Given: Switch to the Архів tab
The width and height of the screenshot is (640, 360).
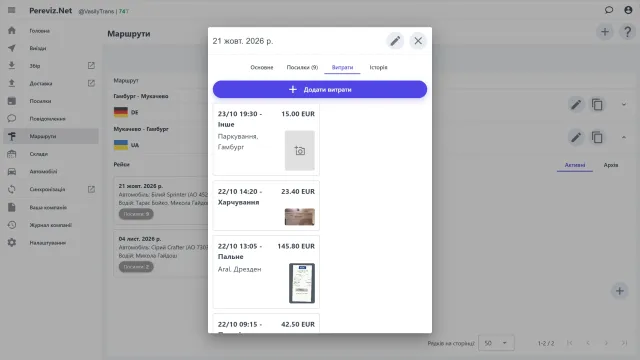Looking at the screenshot, I should [611, 165].
